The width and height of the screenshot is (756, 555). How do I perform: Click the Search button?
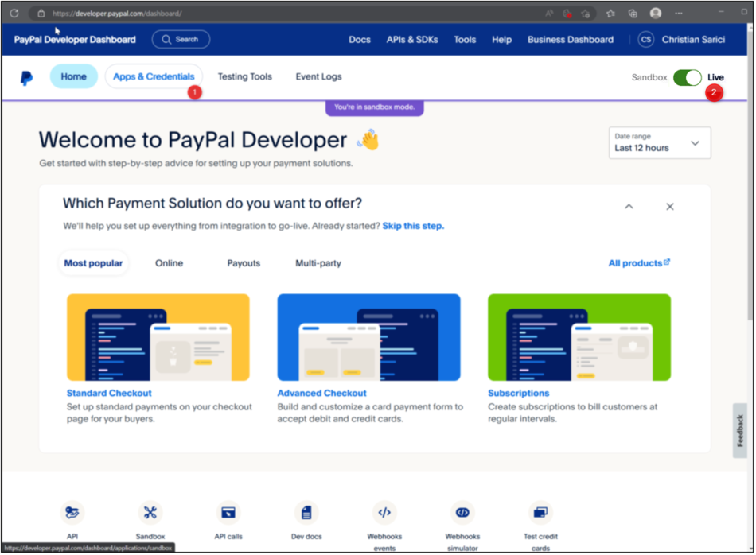(181, 40)
